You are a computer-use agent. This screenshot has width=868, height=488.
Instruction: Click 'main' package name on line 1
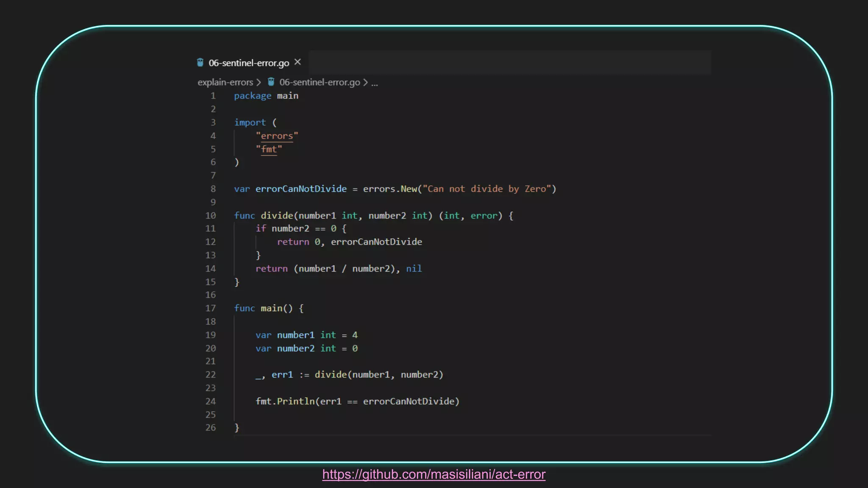tap(287, 96)
